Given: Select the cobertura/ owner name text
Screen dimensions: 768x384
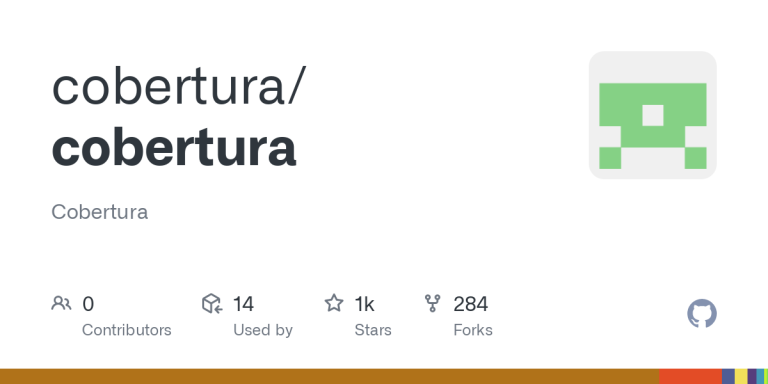Looking at the screenshot, I should pos(179,87).
